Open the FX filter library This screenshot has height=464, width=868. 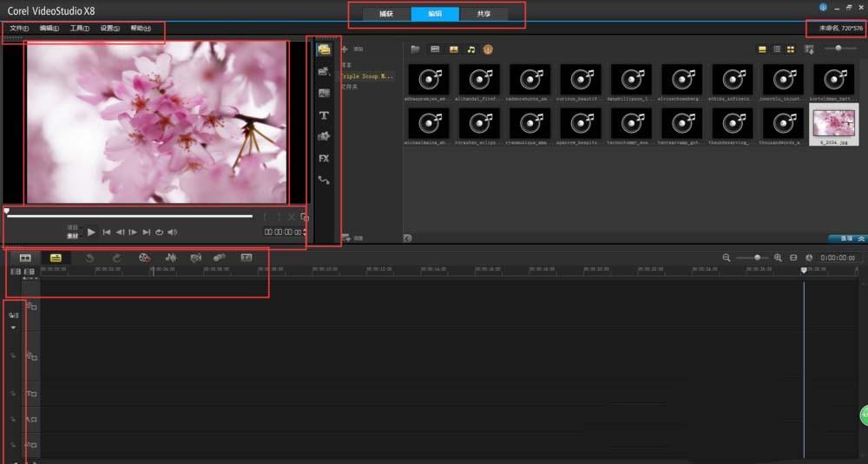tap(324, 159)
